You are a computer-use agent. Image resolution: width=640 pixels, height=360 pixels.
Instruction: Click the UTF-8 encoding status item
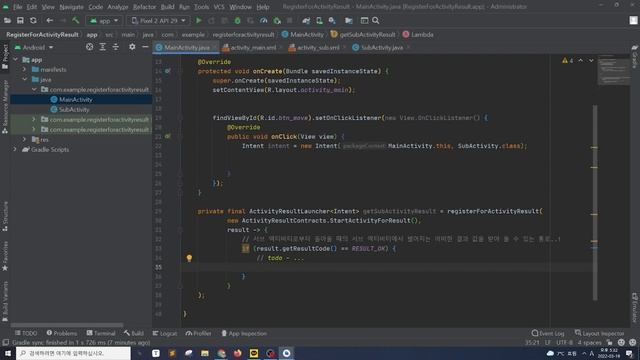(x=564, y=343)
